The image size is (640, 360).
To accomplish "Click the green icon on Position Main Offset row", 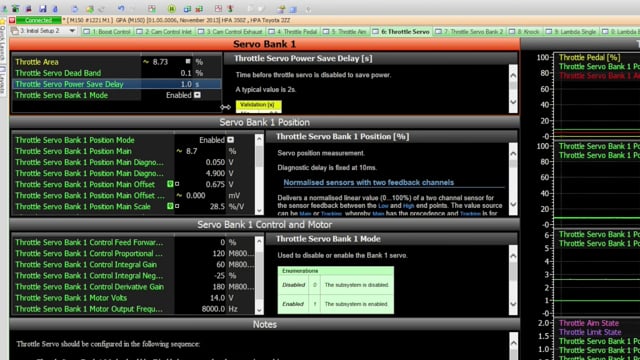I will 170,184.
